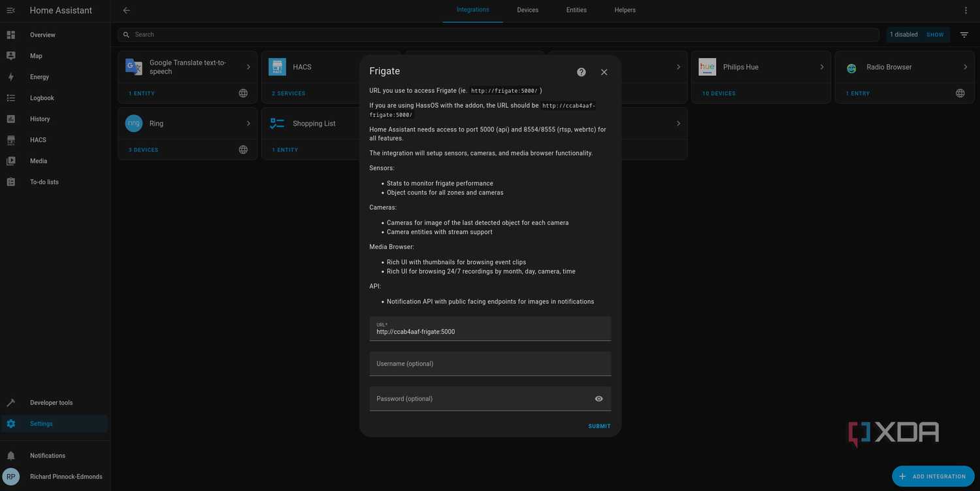Screen dimensions: 980x491
Task: Open Map in the sidebar
Action: (55, 56)
